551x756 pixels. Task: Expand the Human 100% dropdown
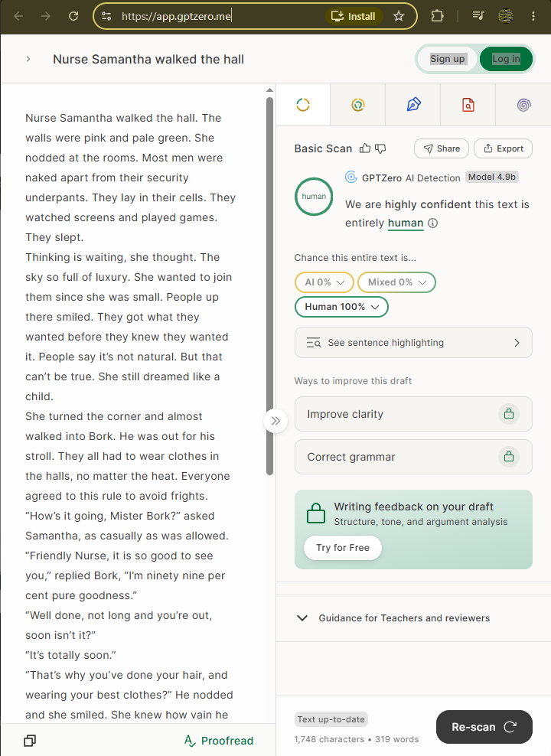point(341,307)
